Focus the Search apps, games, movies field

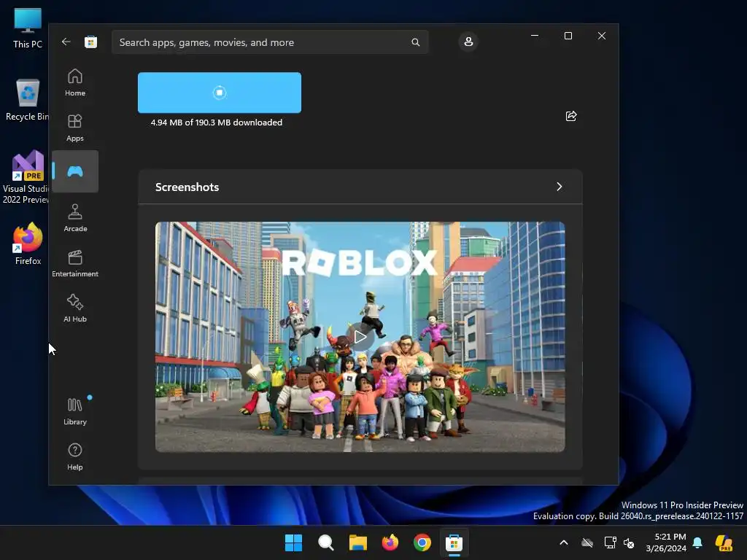click(x=270, y=42)
